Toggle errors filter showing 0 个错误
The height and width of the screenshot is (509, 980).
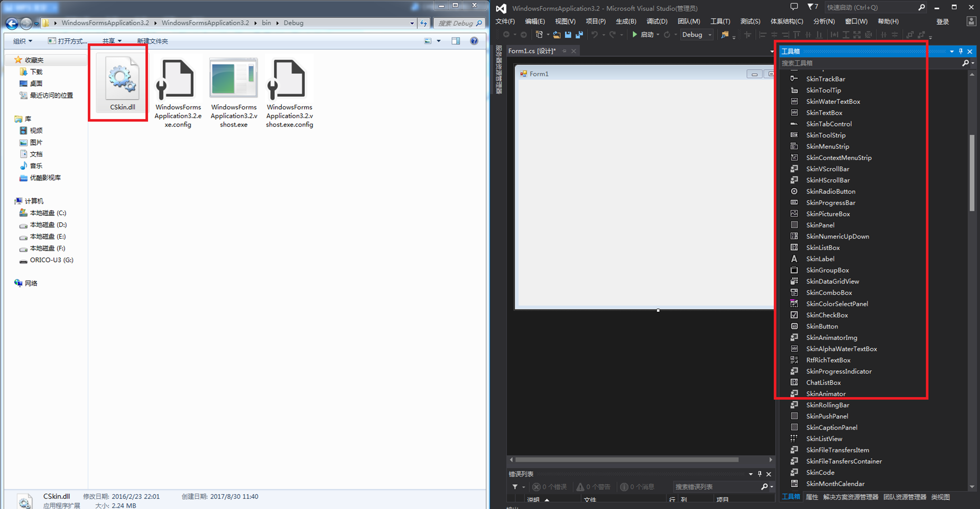(x=550, y=487)
